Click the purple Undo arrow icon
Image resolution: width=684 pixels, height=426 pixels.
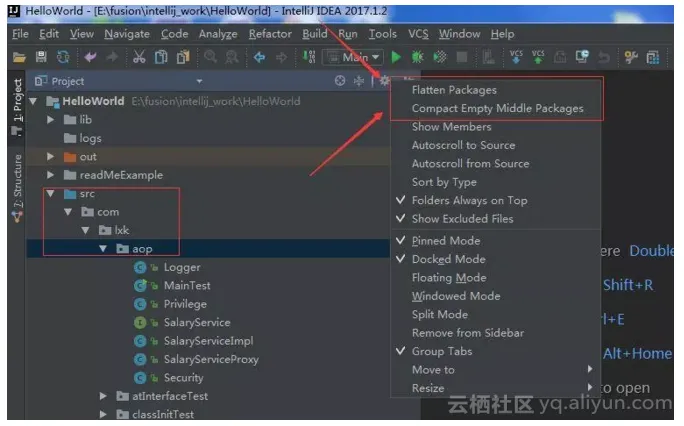[90, 57]
